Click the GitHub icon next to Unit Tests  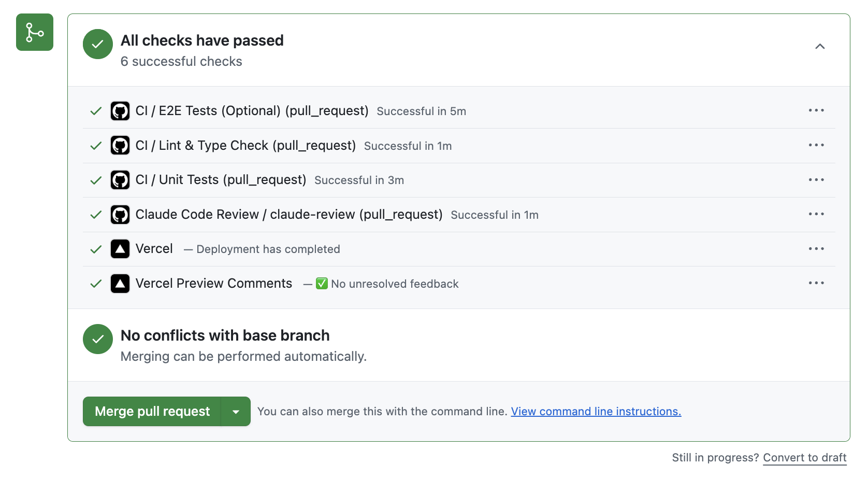[x=120, y=179]
